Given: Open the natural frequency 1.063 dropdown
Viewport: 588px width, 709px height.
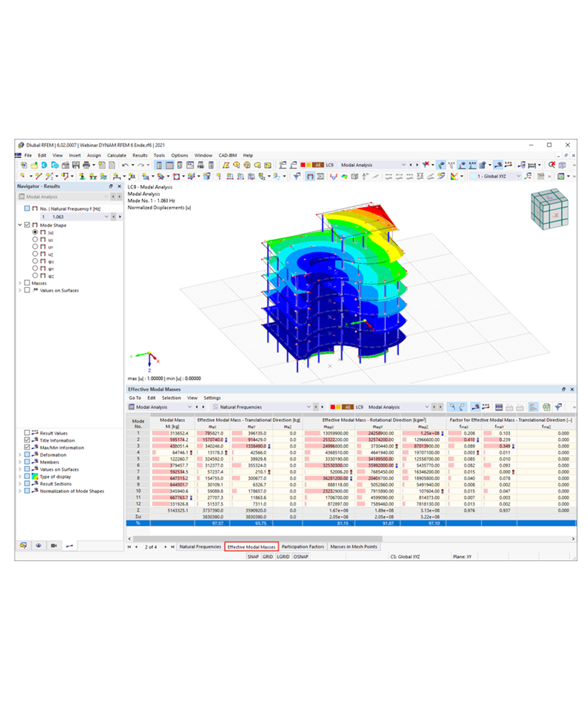Looking at the screenshot, I should (106, 216).
